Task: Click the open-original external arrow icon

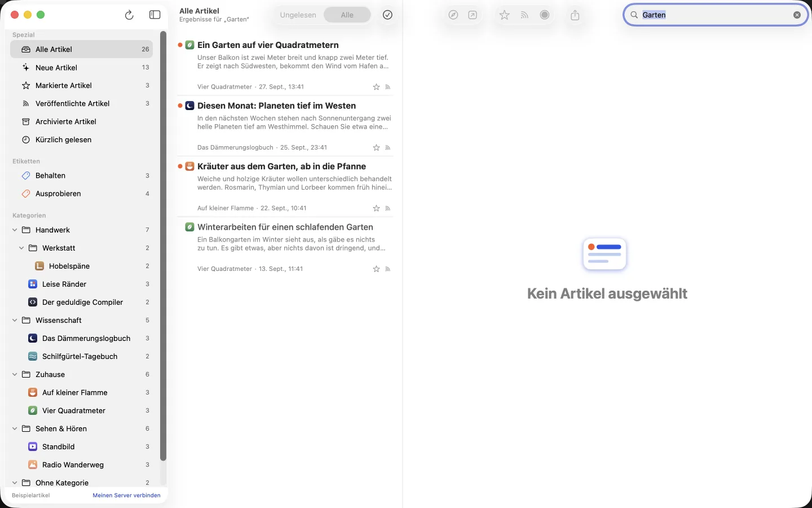Action: 473,15
